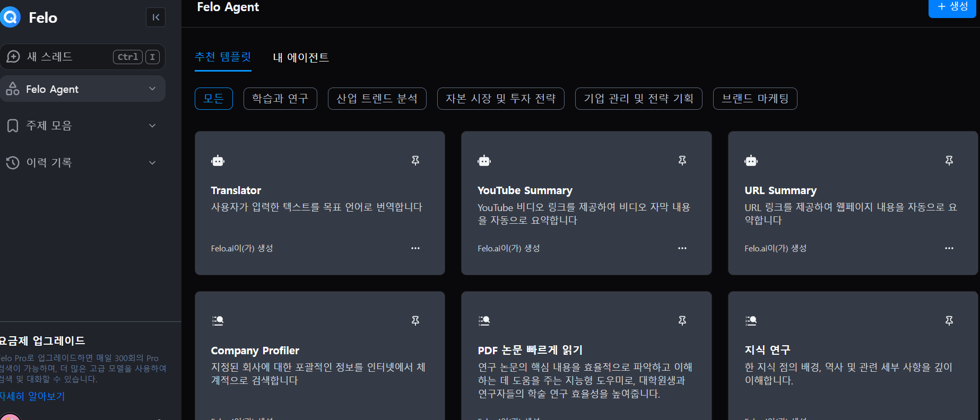The height and width of the screenshot is (420, 980).
Task: Open the Company Profiler agent title
Action: tap(255, 351)
